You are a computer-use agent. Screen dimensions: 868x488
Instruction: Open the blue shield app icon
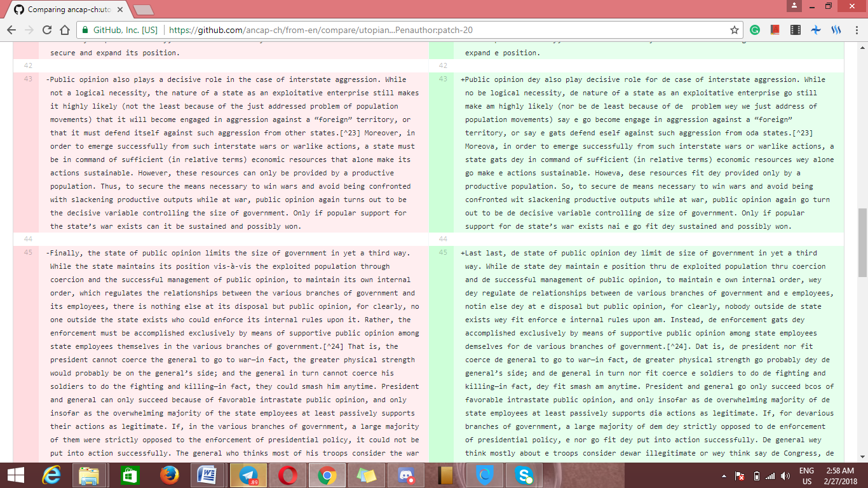(484, 475)
